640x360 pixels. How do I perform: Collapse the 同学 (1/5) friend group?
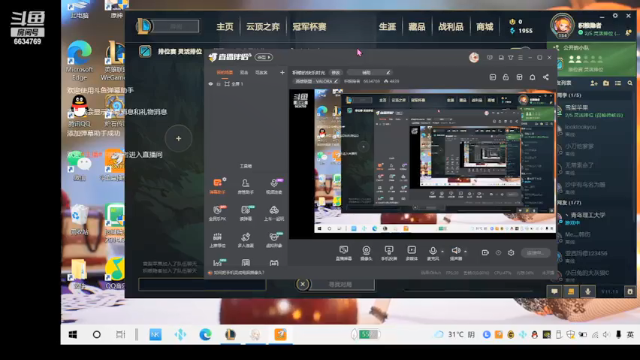pyautogui.click(x=569, y=95)
